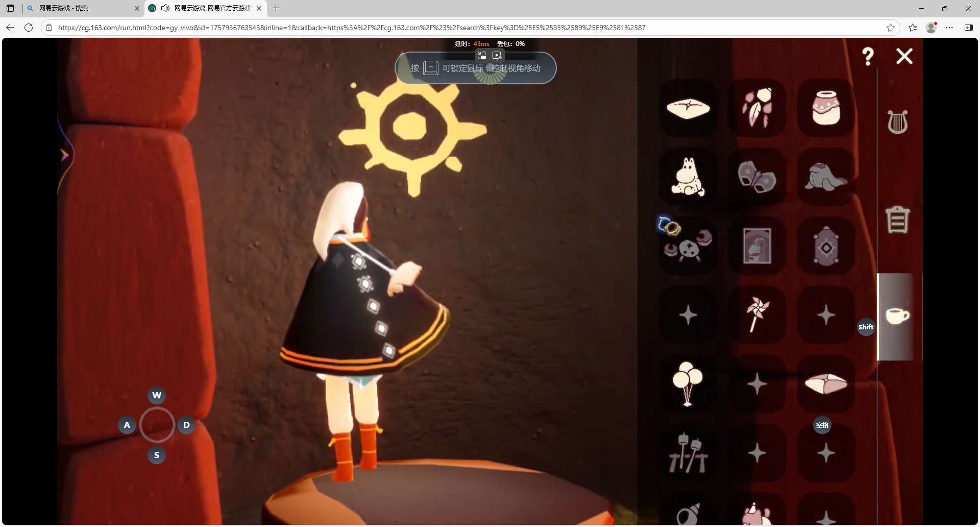This screenshot has width=980, height=527.
Task: Choose the clay jar prop
Action: pos(826,108)
